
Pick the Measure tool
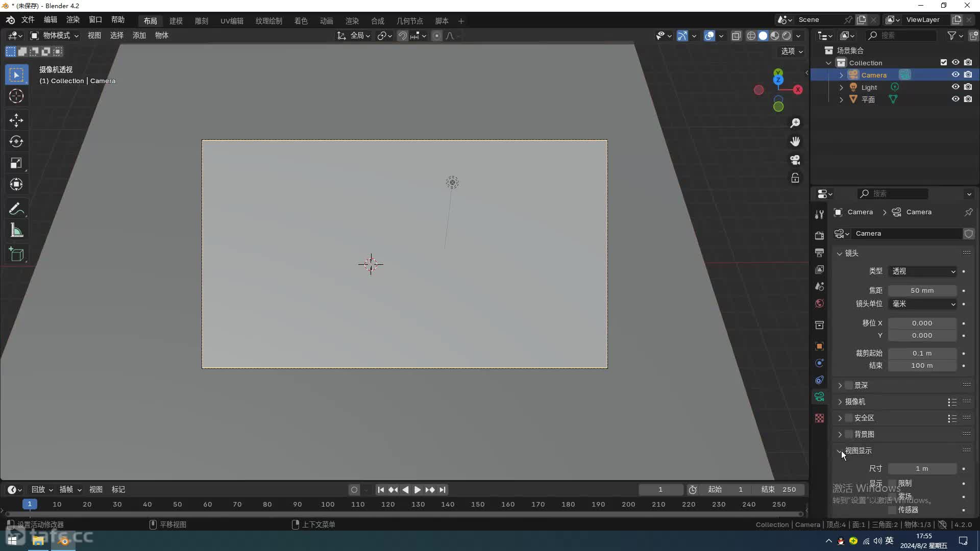tap(16, 231)
